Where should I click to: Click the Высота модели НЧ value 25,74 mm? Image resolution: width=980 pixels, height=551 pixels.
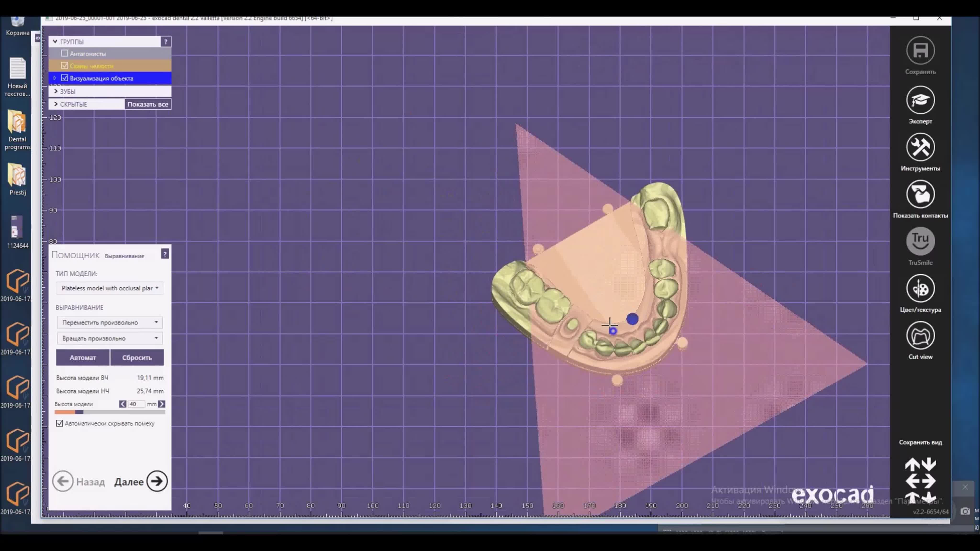click(x=150, y=391)
